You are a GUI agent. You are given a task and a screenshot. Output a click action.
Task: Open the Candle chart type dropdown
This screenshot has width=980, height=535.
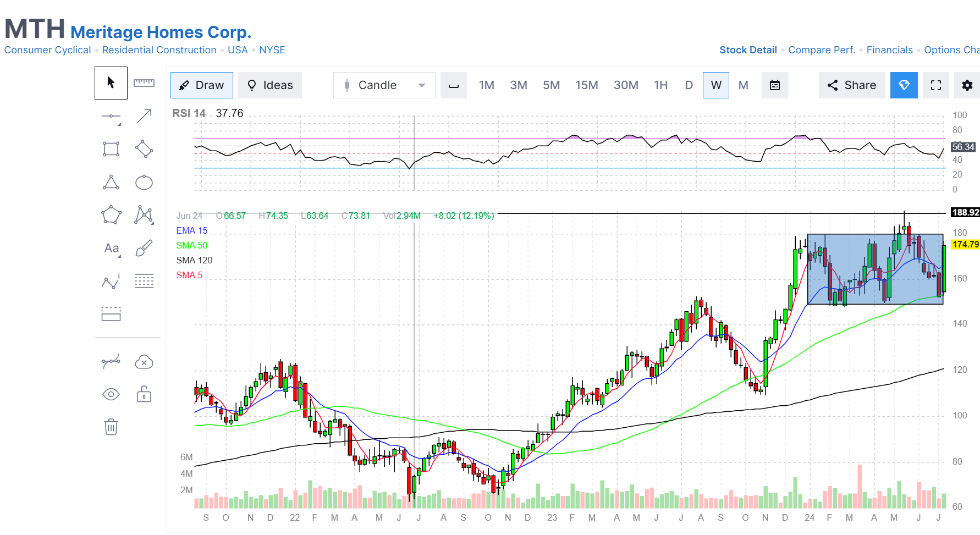click(384, 85)
